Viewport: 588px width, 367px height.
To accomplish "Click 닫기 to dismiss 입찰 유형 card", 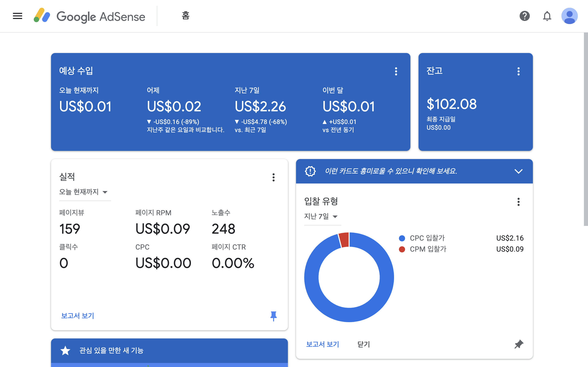I will coord(363,344).
